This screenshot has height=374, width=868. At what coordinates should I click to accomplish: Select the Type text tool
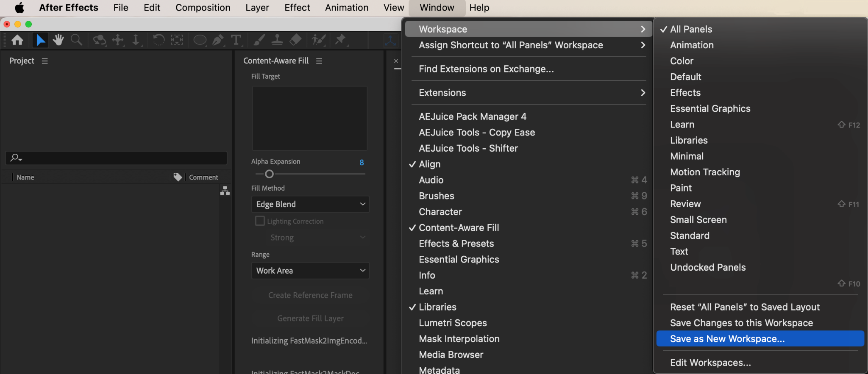click(236, 40)
